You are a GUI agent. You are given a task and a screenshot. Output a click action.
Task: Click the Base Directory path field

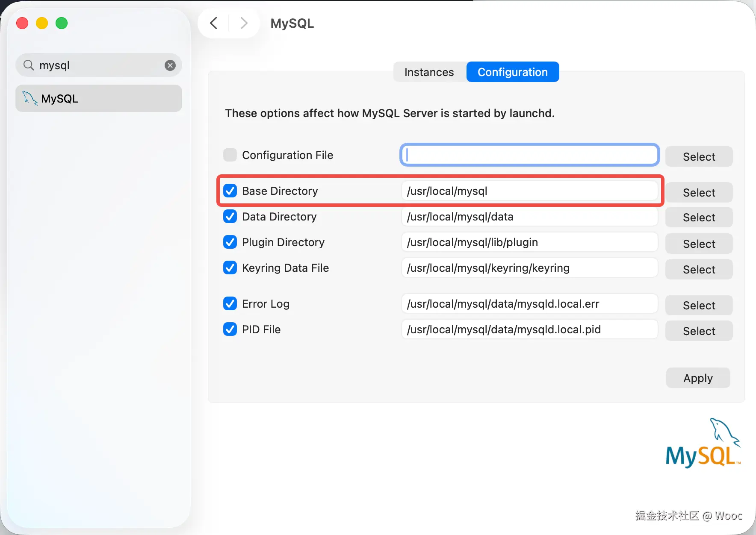click(529, 191)
